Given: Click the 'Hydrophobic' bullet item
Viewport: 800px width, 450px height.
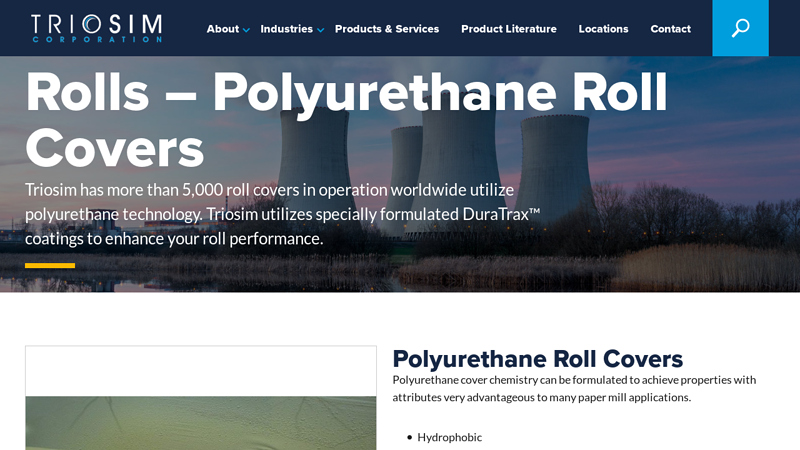Looking at the screenshot, I should pos(449,437).
